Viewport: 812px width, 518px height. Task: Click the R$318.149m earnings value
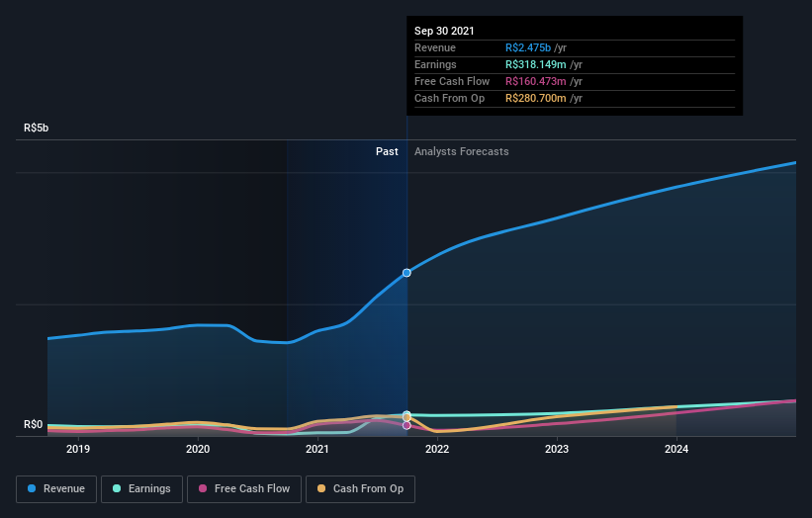click(x=535, y=64)
